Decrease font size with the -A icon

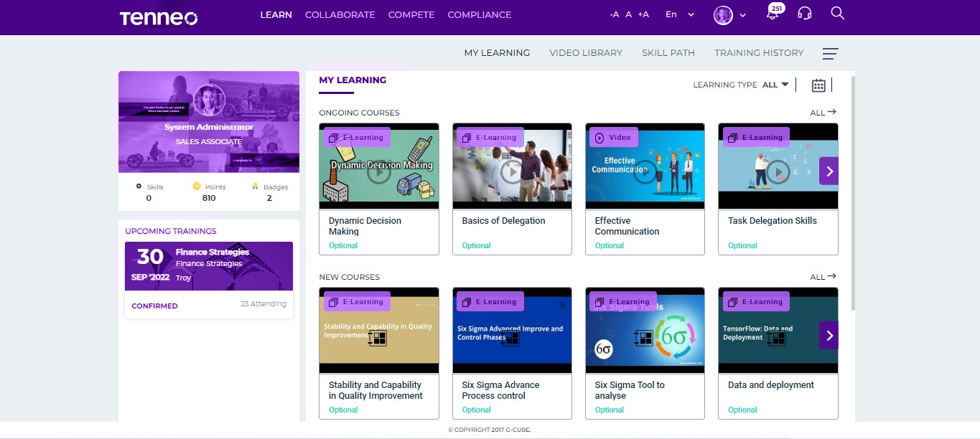pos(613,13)
